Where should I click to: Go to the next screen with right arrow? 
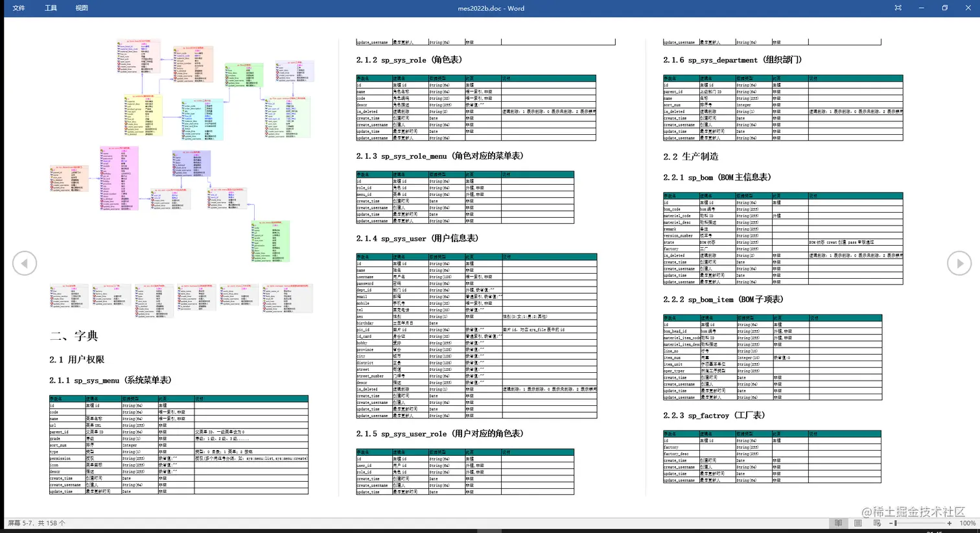pyautogui.click(x=959, y=263)
